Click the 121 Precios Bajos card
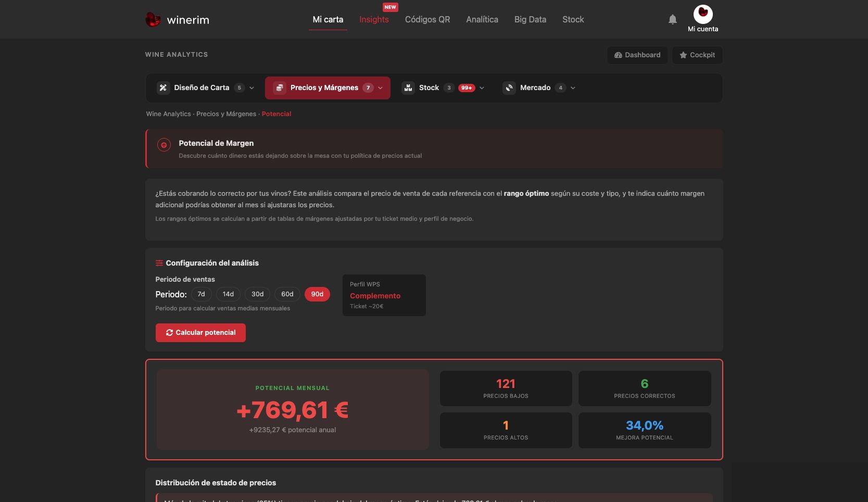The width and height of the screenshot is (868, 502). pyautogui.click(x=506, y=388)
